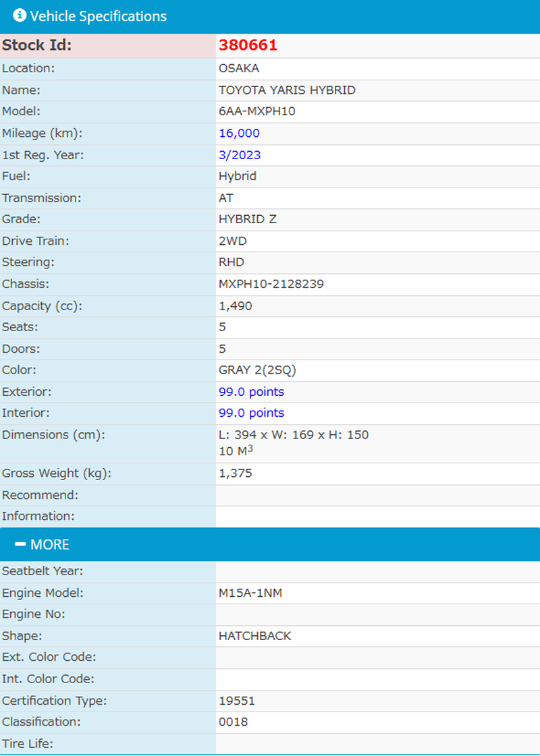Screen dimensions: 540x756
Task: Click the MORE section header label
Action: [50, 545]
